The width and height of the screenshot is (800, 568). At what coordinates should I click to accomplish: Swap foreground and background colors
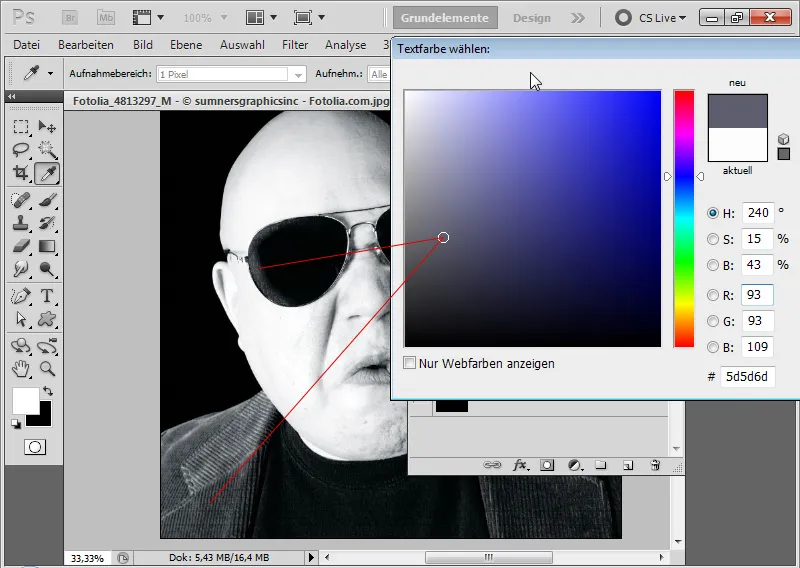coord(48,391)
